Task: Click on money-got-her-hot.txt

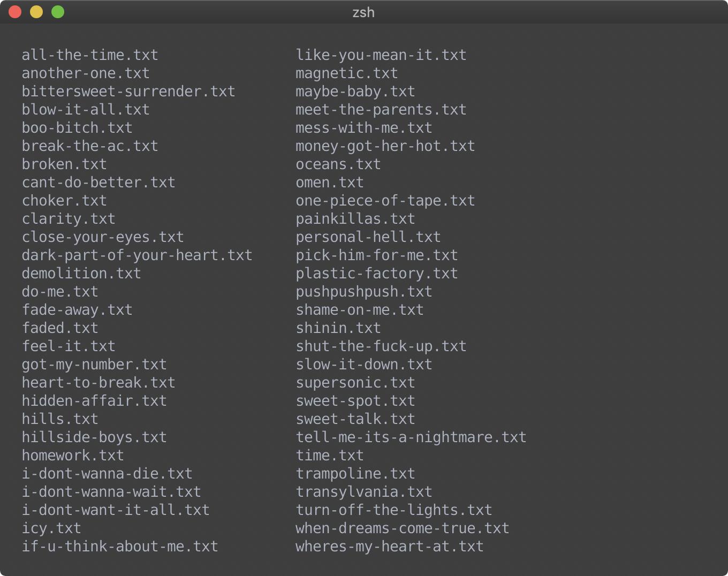Action: tap(385, 146)
